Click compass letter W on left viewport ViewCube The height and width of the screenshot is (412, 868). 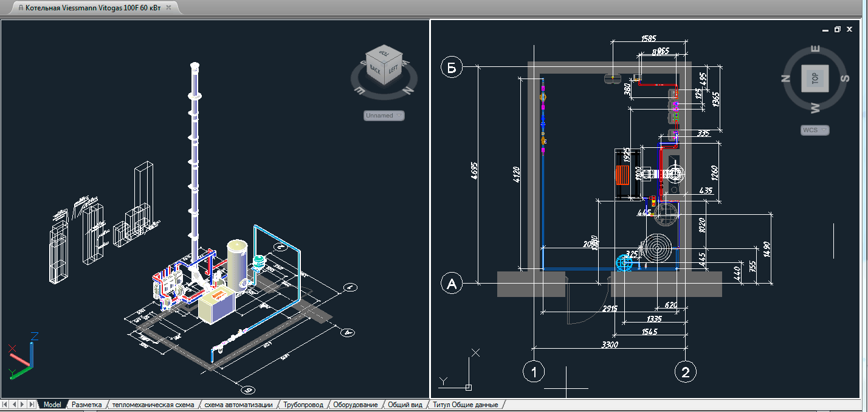405,63
